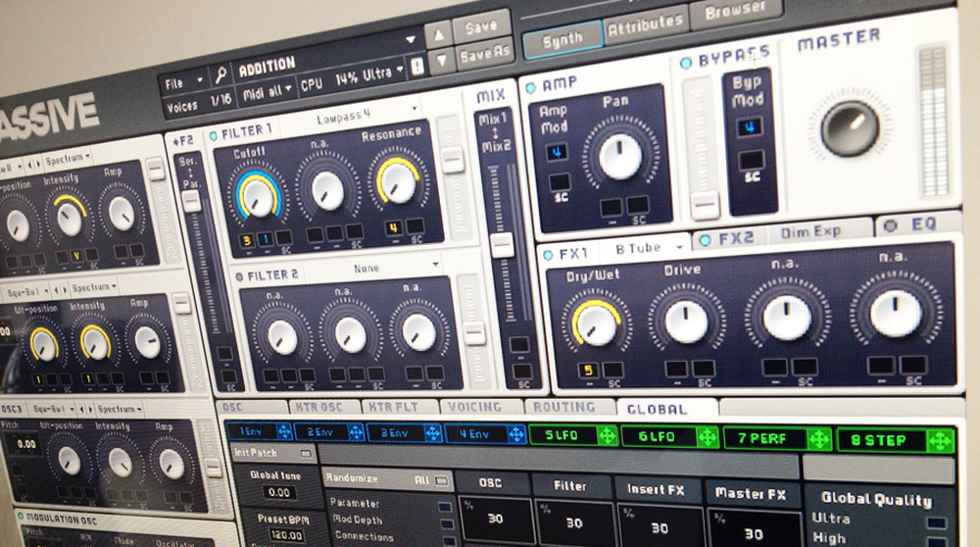Viewport: 980px width, 547px height.
Task: Switch to the Synth view tab
Action: [x=563, y=41]
